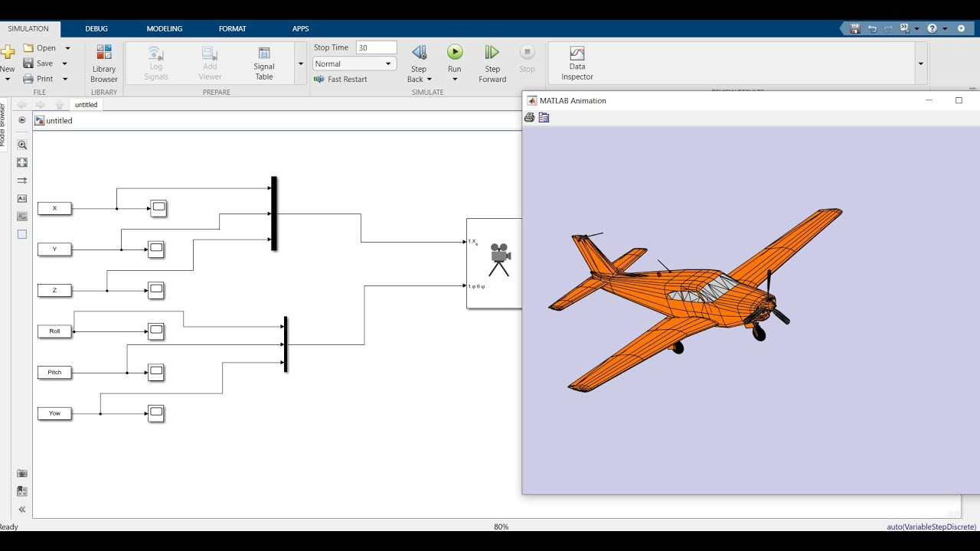Open the Signal Table

coord(264,64)
